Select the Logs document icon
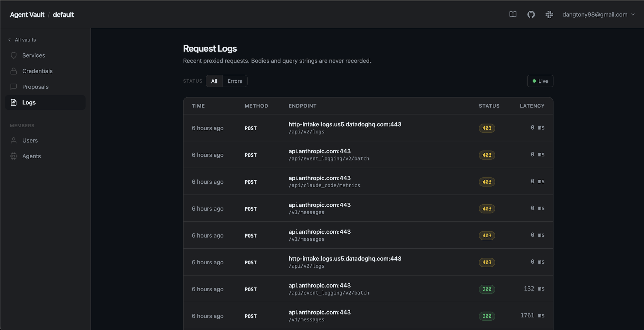This screenshot has width=644, height=330. [x=13, y=102]
